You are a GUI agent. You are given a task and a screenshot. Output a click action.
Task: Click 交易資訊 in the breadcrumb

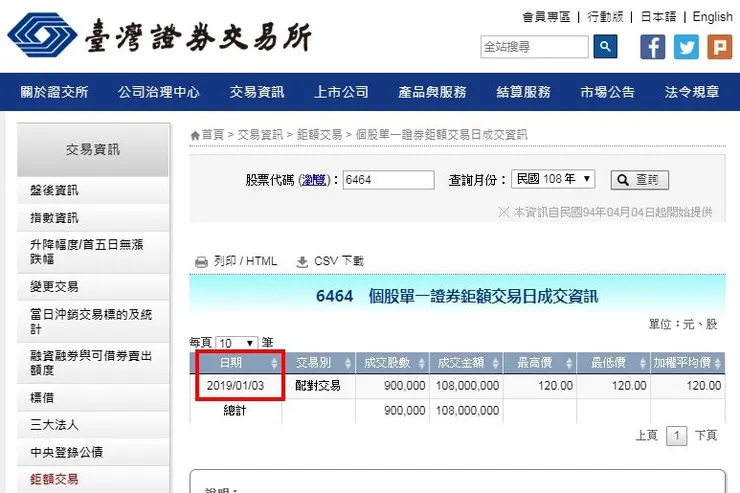(x=260, y=135)
